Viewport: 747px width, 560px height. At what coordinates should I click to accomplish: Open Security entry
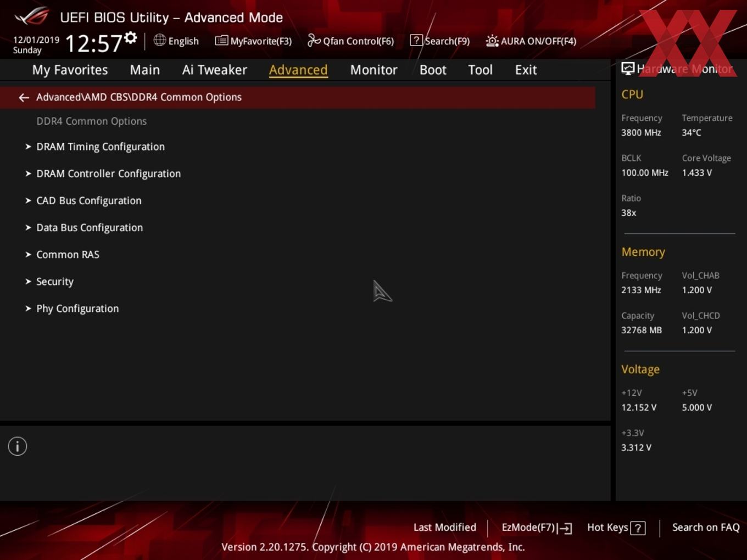[x=55, y=282]
